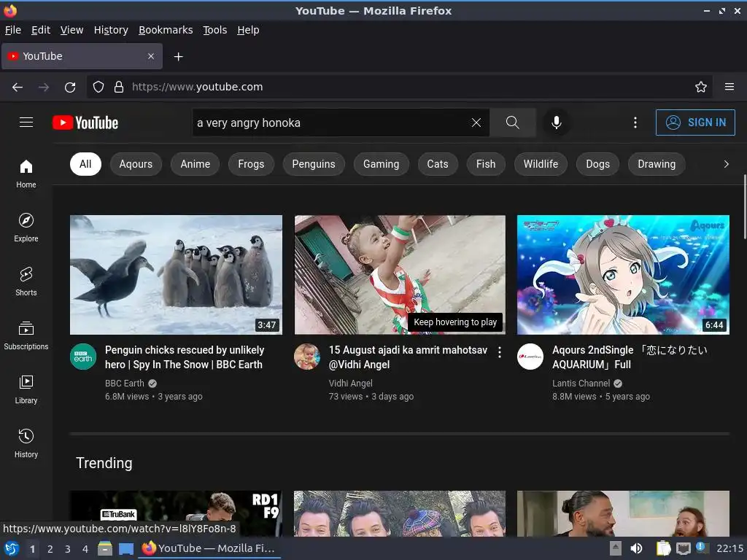The height and width of the screenshot is (560, 747).
Task: Open History in the sidebar
Action: 26,444
